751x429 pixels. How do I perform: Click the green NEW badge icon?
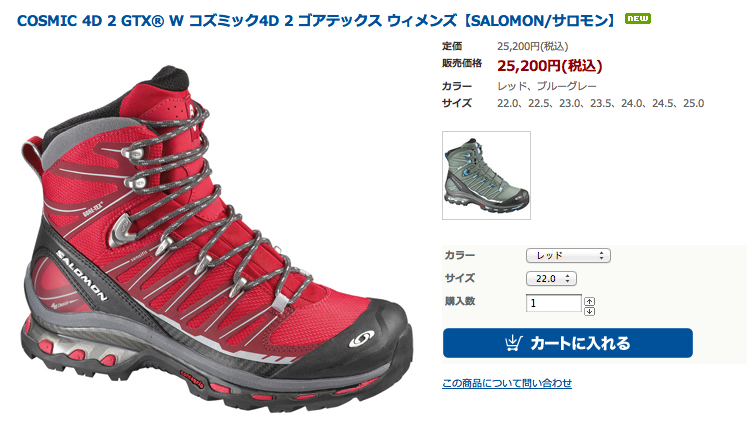click(637, 19)
